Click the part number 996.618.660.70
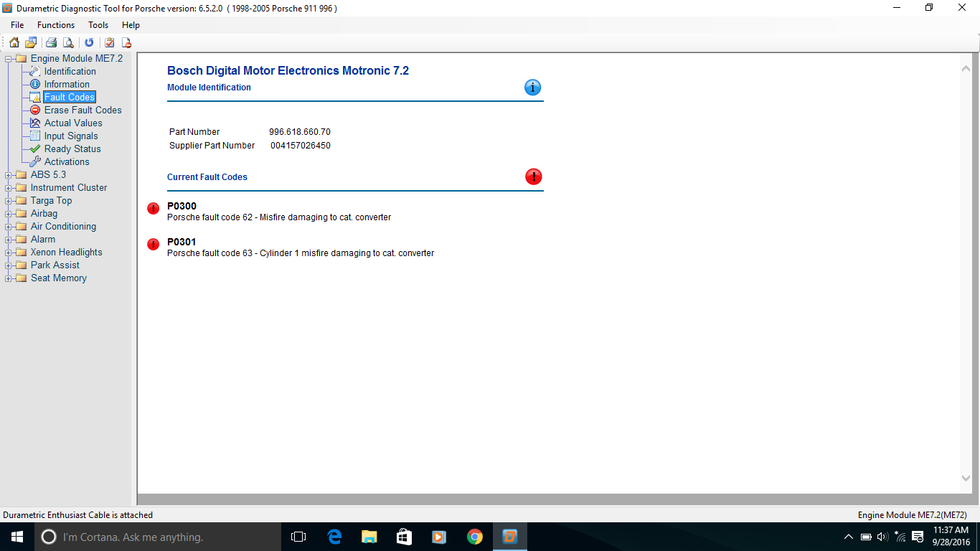 click(300, 132)
